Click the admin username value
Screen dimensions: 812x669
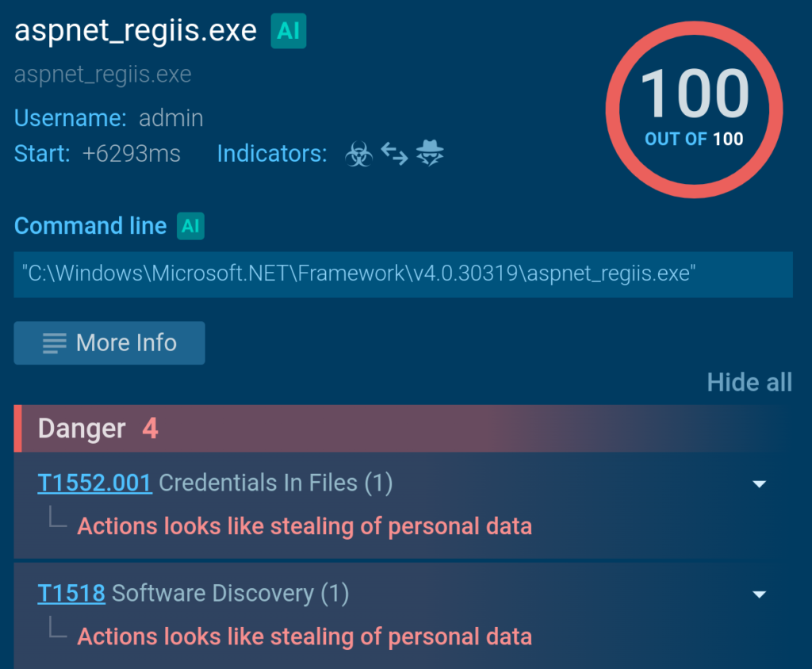tap(171, 118)
